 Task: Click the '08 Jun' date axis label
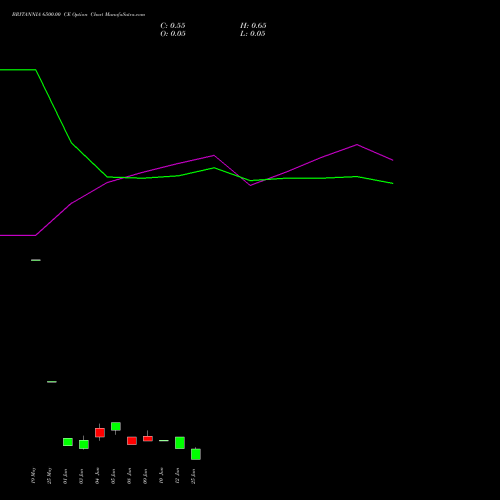pos(129,476)
